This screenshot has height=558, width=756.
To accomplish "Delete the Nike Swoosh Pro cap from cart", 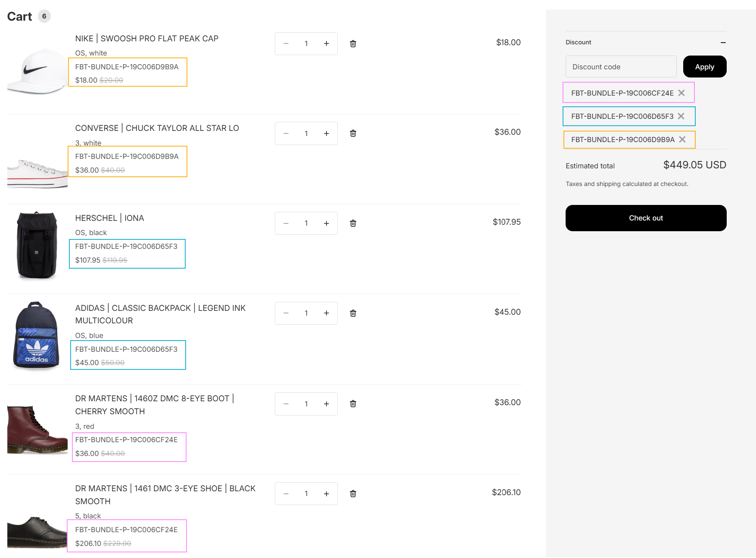I will pyautogui.click(x=353, y=43).
